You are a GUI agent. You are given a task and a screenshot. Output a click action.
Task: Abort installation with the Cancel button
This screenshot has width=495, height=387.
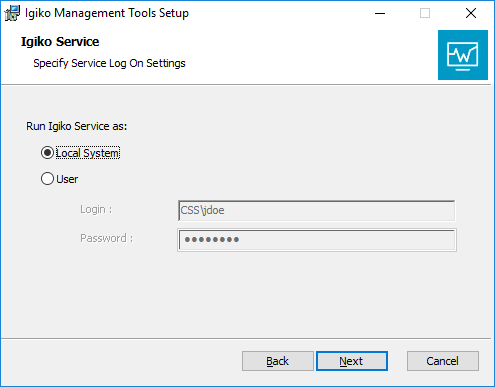point(443,361)
